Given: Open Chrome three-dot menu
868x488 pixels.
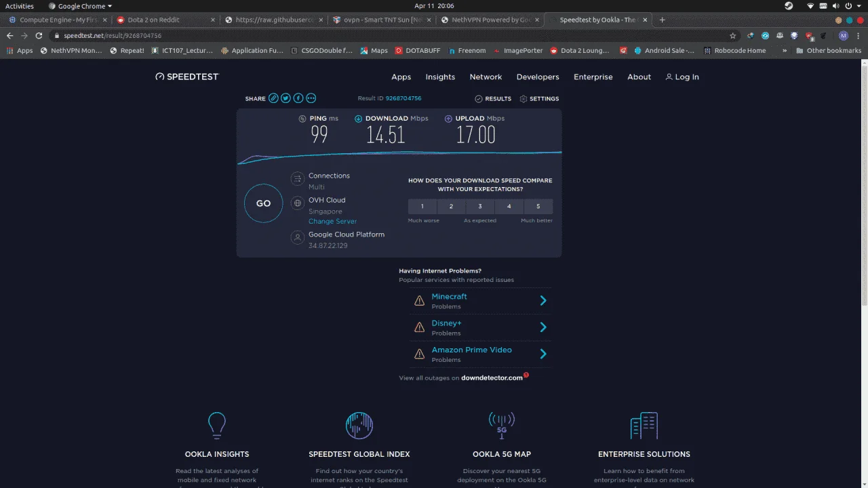Looking at the screenshot, I should [x=859, y=35].
